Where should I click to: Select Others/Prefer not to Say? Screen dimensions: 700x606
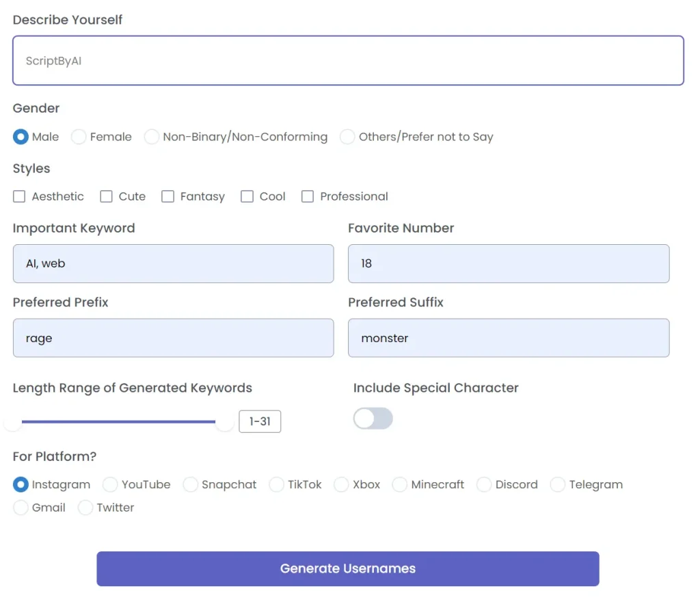[347, 137]
